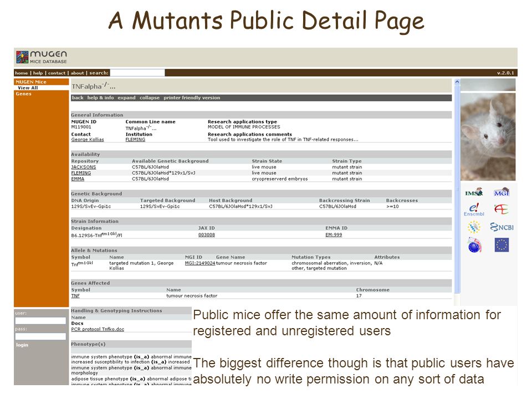The height and width of the screenshot is (399, 532).
Task: Select MUGEN Mice in the sidebar
Action: click(x=31, y=82)
